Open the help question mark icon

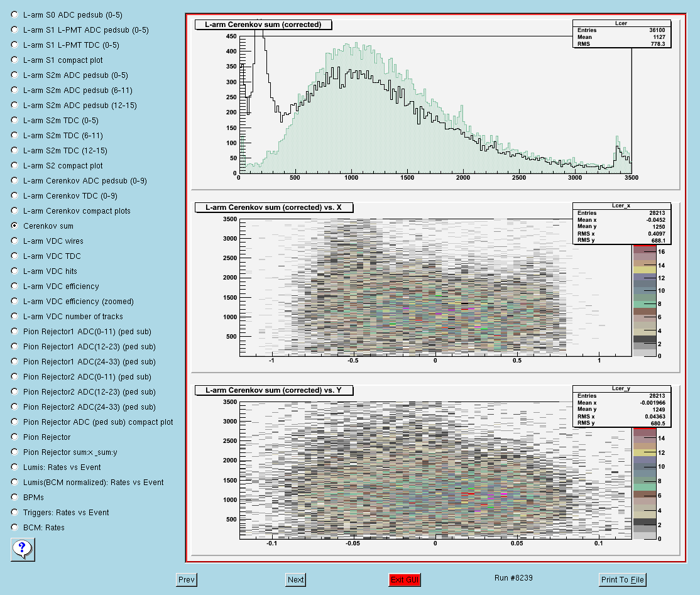(23, 550)
